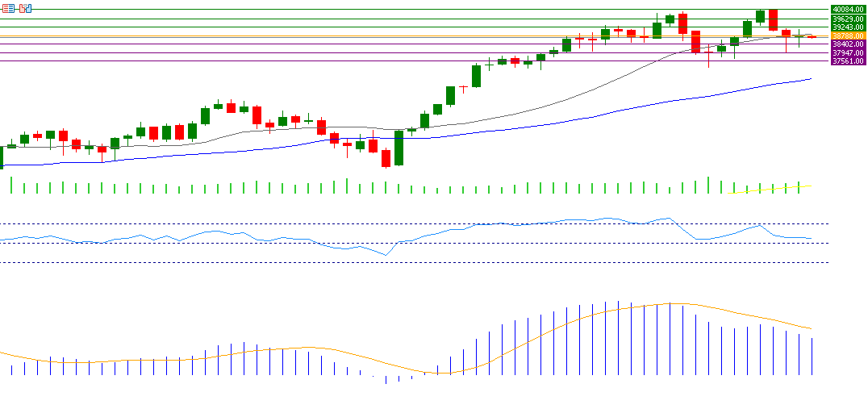
Task: Click the tallest green volume bar
Action: [x=708, y=186]
